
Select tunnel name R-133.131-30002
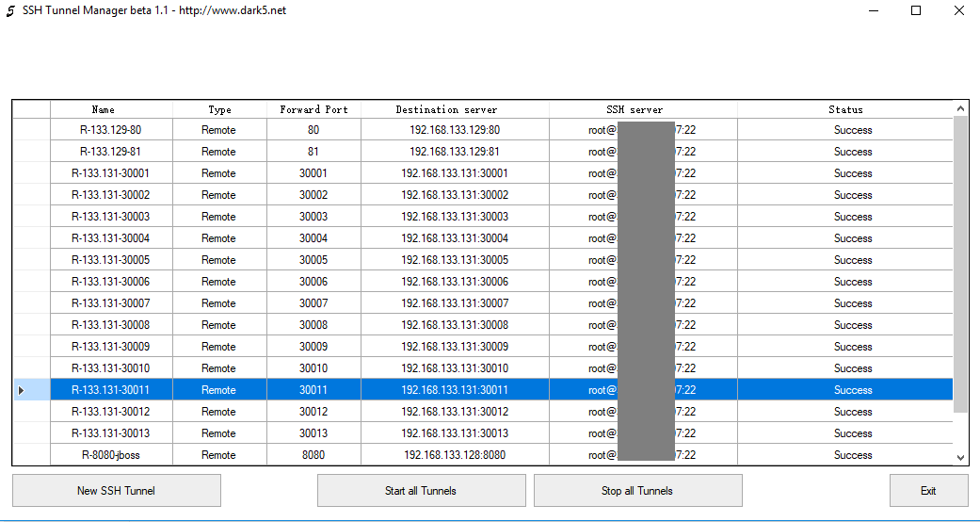click(x=111, y=195)
